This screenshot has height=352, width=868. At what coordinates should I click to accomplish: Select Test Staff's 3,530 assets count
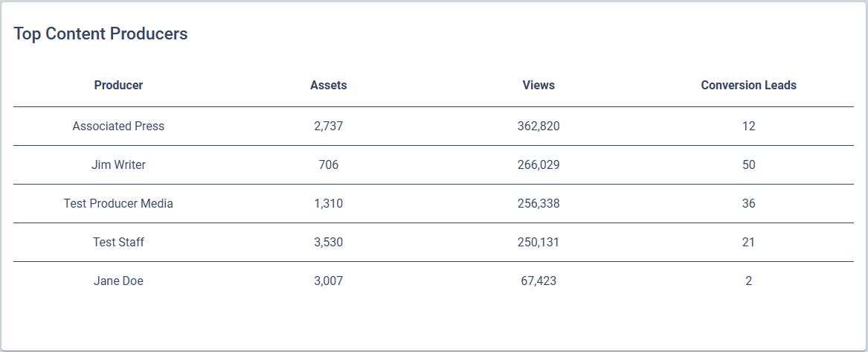[329, 243]
